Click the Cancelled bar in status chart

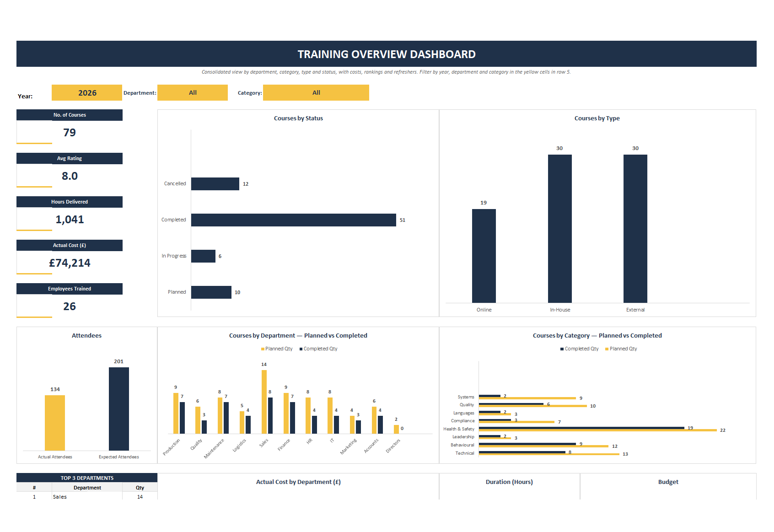(x=215, y=184)
